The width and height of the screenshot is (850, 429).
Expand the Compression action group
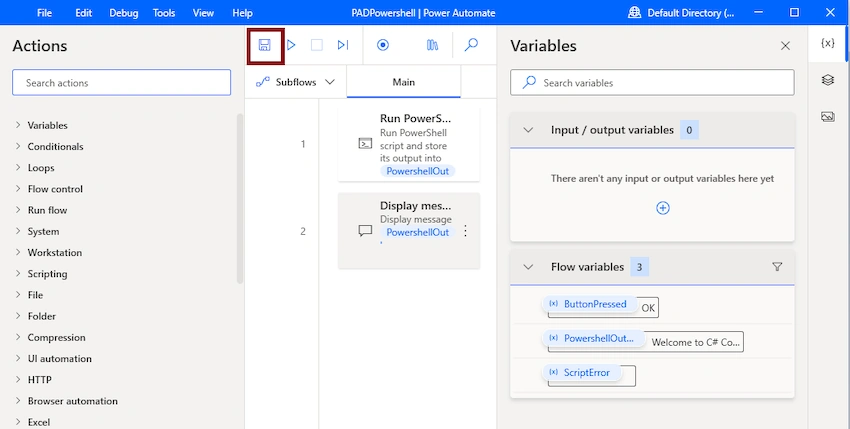tap(18, 336)
